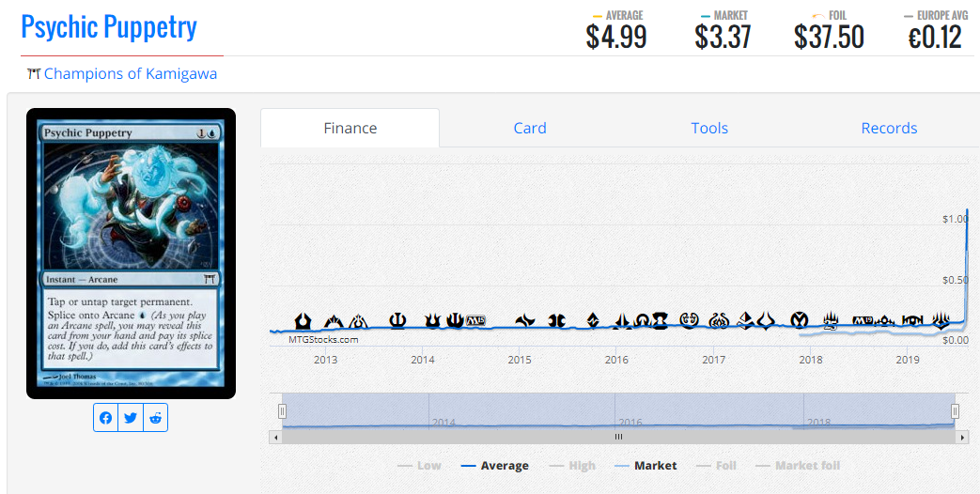Click the Fate Reforged set icon
The image size is (980, 494).
[525, 321]
